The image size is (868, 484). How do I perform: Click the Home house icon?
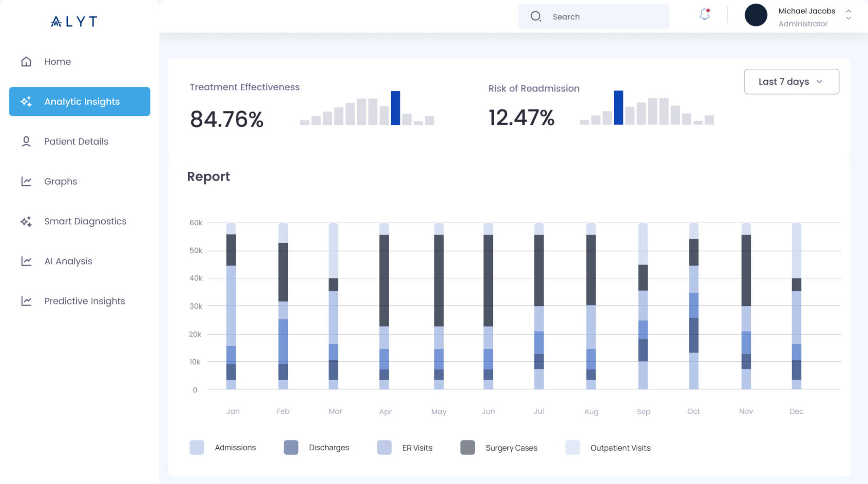click(x=26, y=62)
